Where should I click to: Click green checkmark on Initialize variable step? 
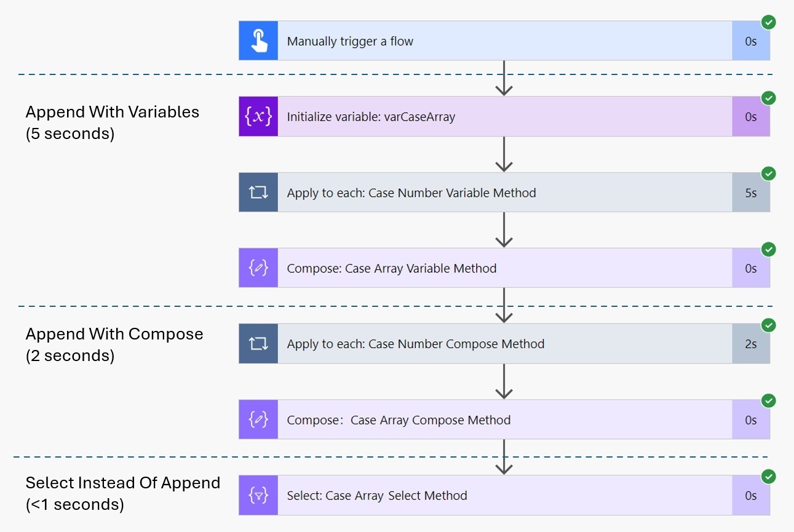coord(768,98)
